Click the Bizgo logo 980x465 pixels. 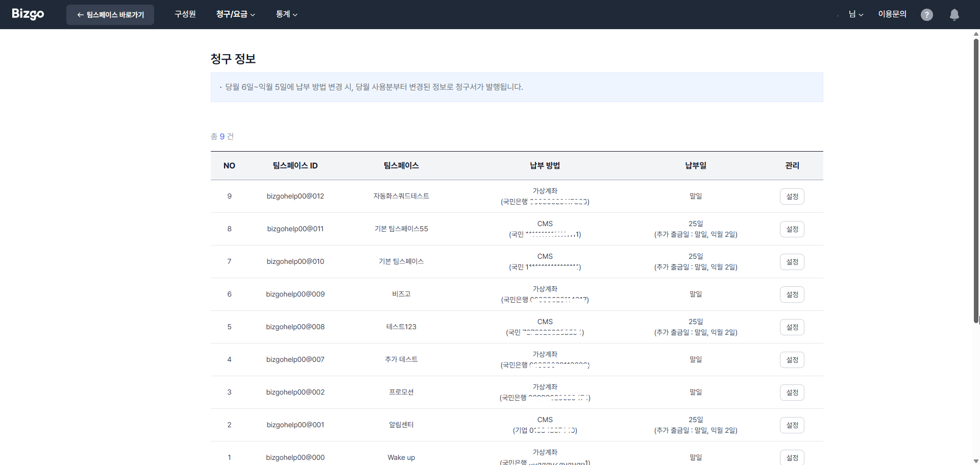pos(28,14)
